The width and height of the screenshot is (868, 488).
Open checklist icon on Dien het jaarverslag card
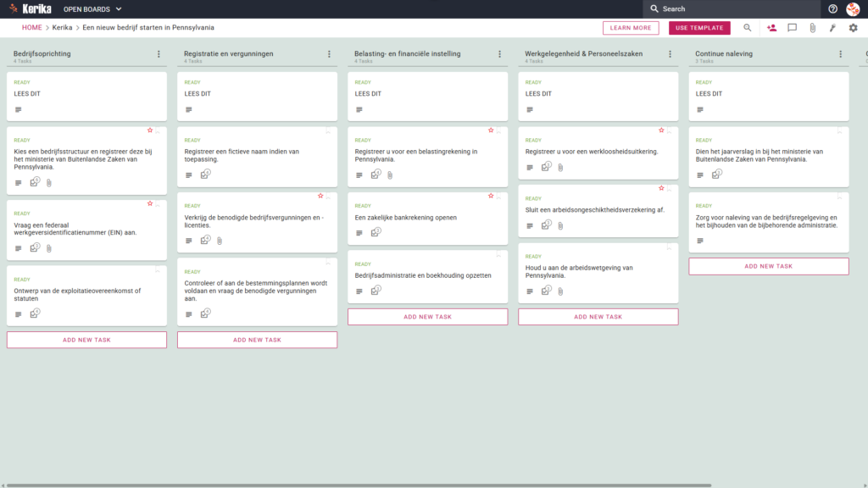tap(717, 174)
